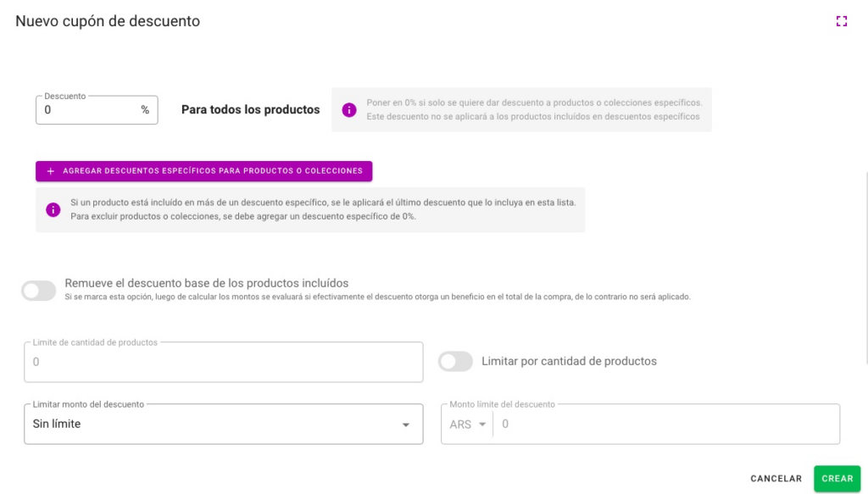Click 'Monto límite del descuento' amount field
This screenshot has height=494, width=868.
[666, 425]
